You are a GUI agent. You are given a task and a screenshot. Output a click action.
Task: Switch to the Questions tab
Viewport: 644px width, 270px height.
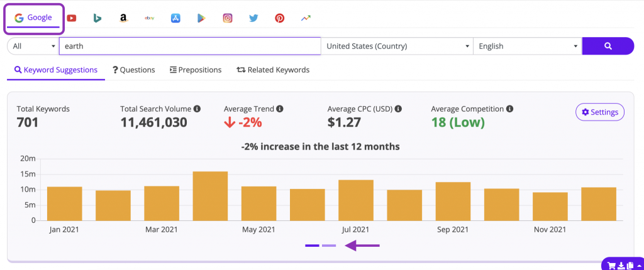click(134, 70)
